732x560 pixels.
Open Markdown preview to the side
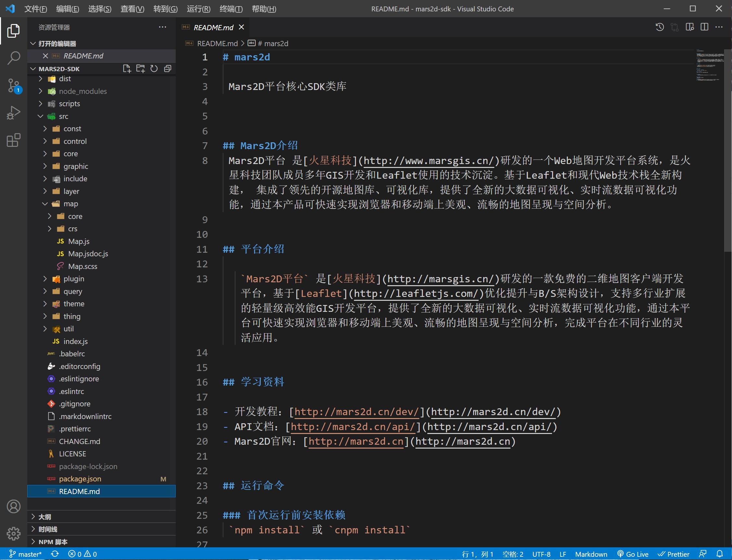pos(690,27)
